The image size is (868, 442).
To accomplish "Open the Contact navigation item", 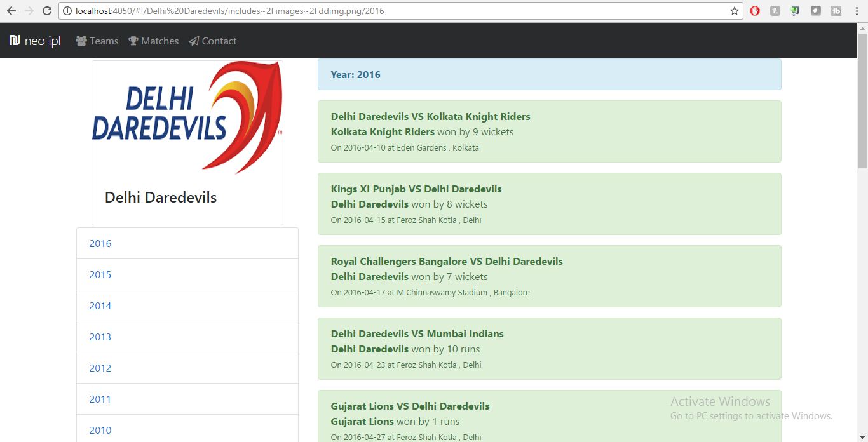I will coord(213,41).
